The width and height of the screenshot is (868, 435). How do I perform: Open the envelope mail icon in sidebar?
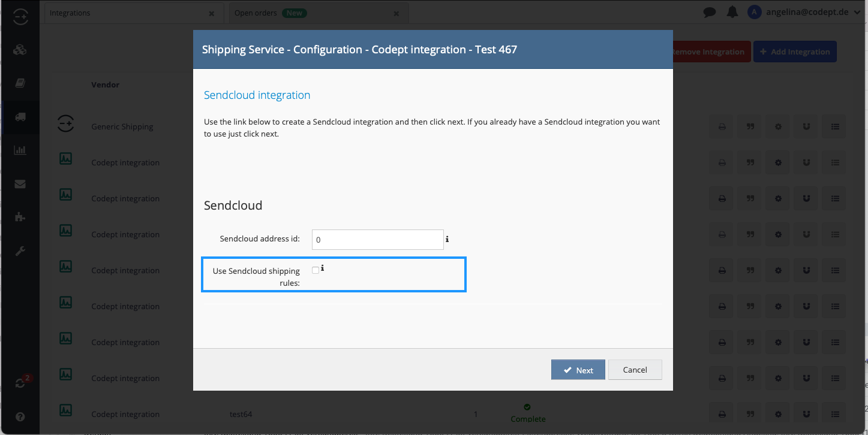[x=20, y=184]
